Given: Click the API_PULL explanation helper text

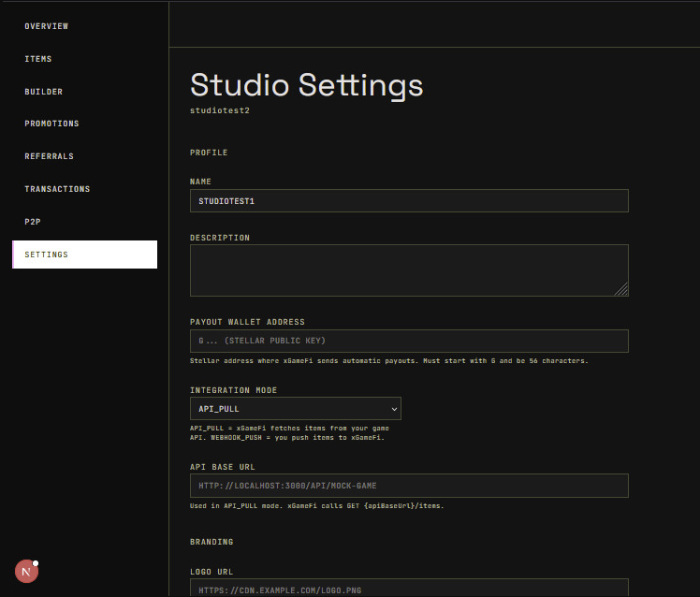Looking at the screenshot, I should point(289,432).
